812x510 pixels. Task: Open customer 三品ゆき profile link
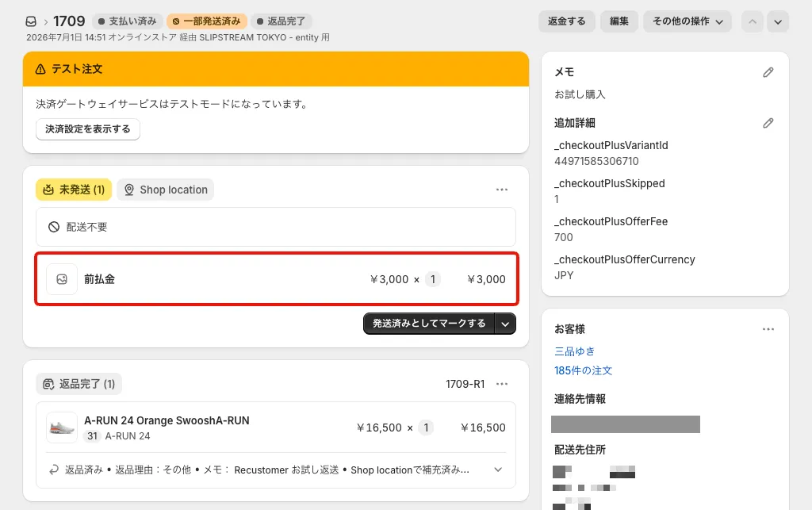[574, 351]
